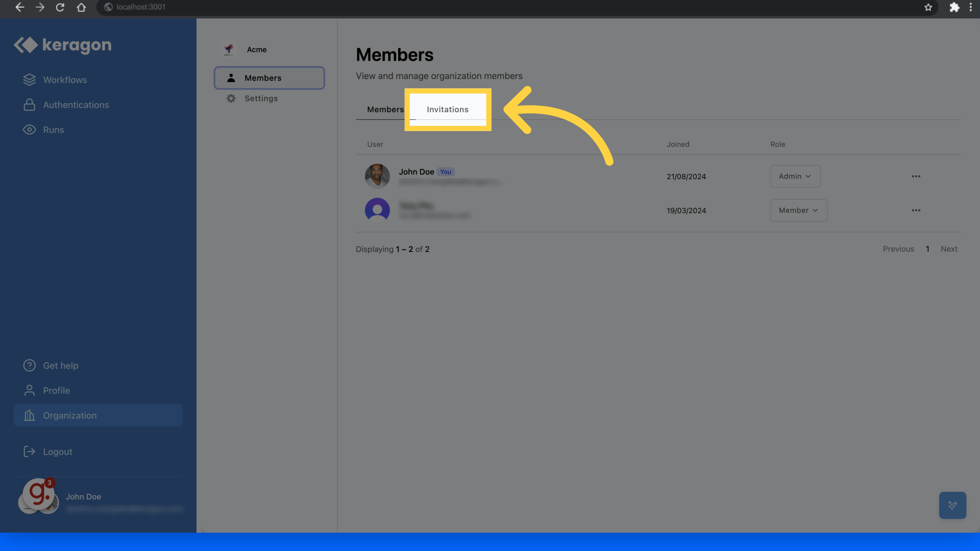Screen dimensions: 980x551
Task: Click the browser home icon
Action: click(x=81, y=7)
